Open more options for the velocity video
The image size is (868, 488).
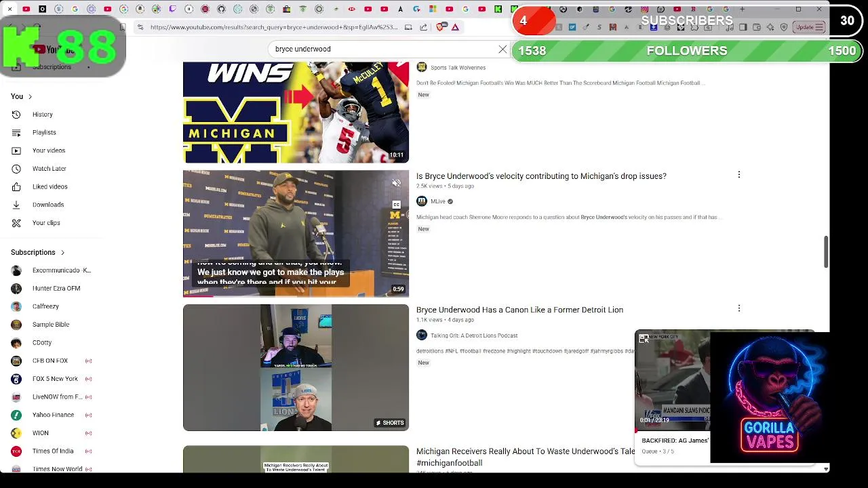point(739,175)
